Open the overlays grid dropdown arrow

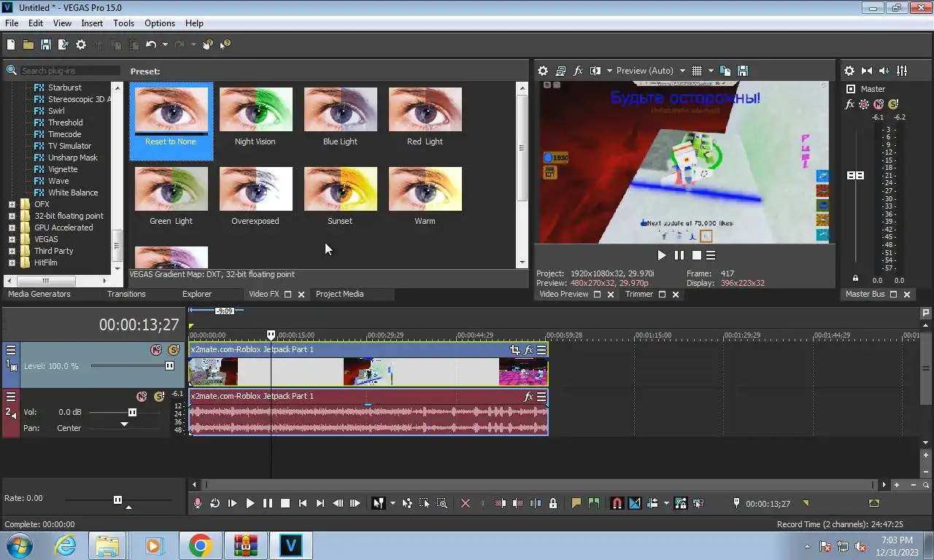710,71
